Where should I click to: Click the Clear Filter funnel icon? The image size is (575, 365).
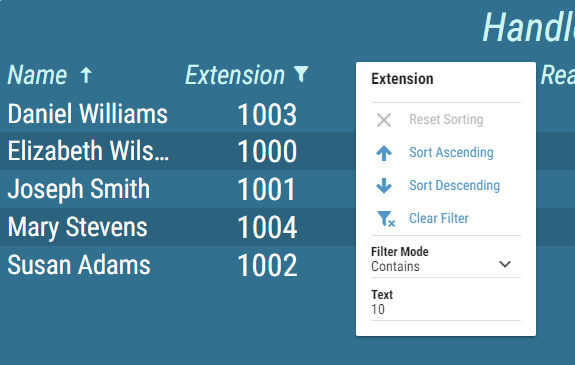point(386,219)
